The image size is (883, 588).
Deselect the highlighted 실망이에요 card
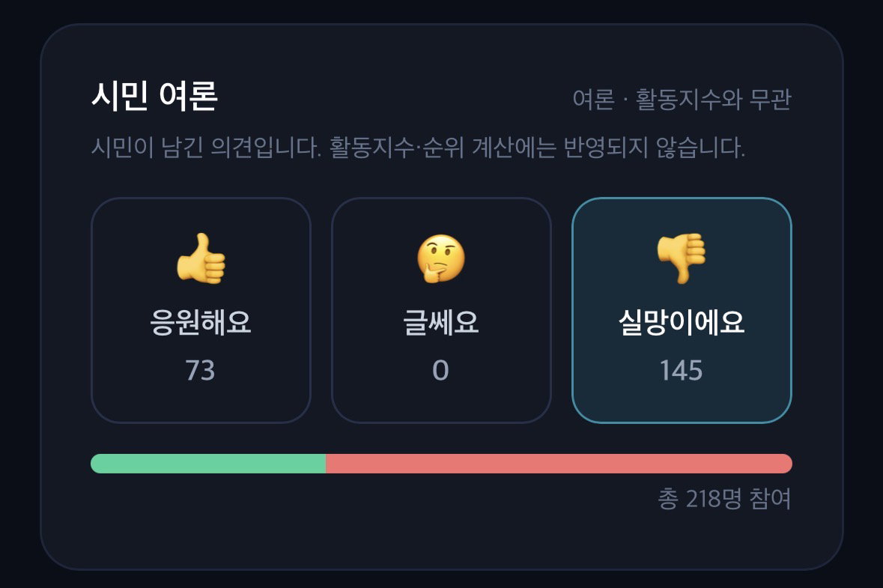(x=682, y=310)
